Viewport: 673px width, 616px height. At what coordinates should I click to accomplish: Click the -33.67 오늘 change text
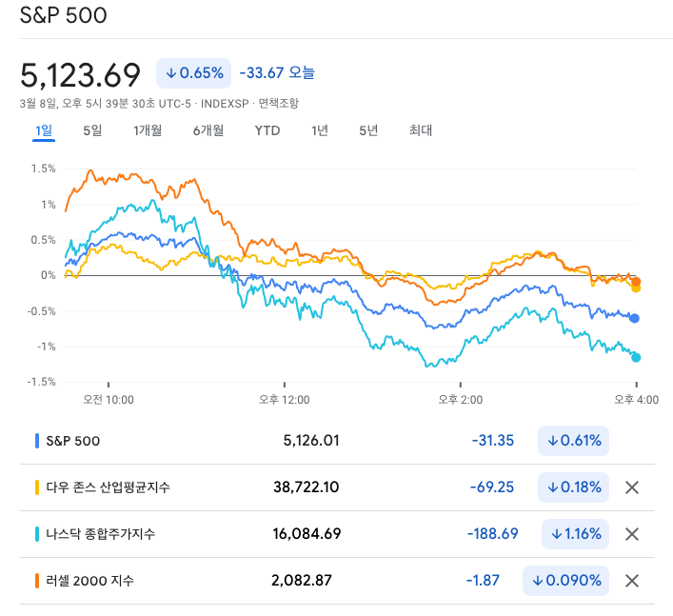[277, 73]
